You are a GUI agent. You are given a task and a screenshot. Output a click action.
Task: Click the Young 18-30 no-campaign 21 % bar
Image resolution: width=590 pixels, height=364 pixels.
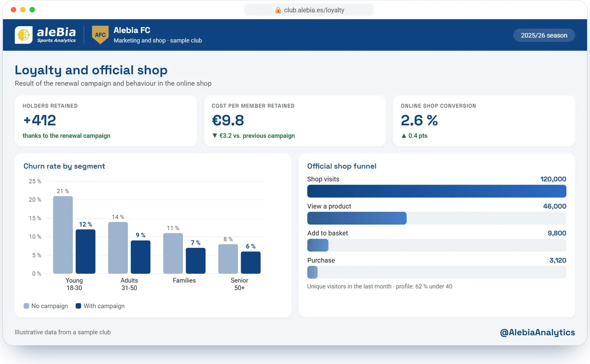point(63,235)
